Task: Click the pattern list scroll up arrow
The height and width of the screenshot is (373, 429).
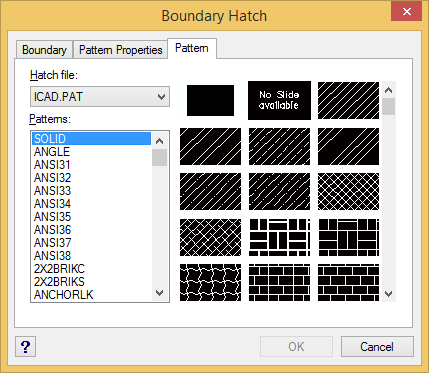Action: (x=160, y=141)
